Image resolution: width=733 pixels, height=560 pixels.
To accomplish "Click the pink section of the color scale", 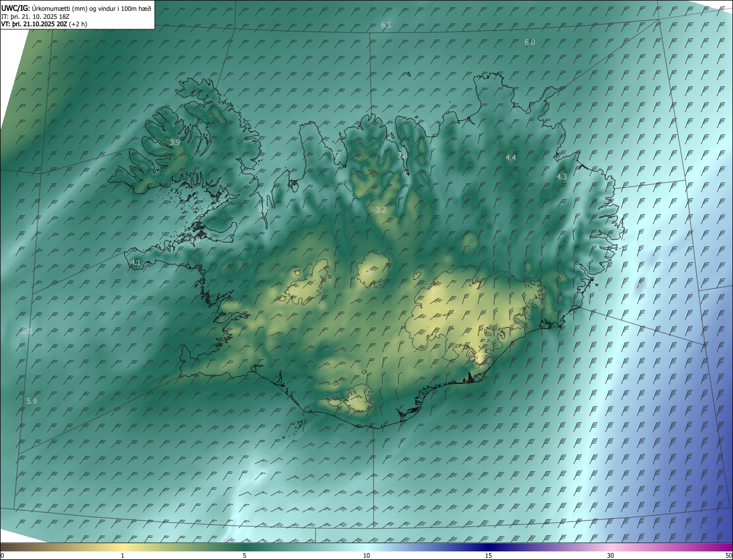I will click(610, 547).
